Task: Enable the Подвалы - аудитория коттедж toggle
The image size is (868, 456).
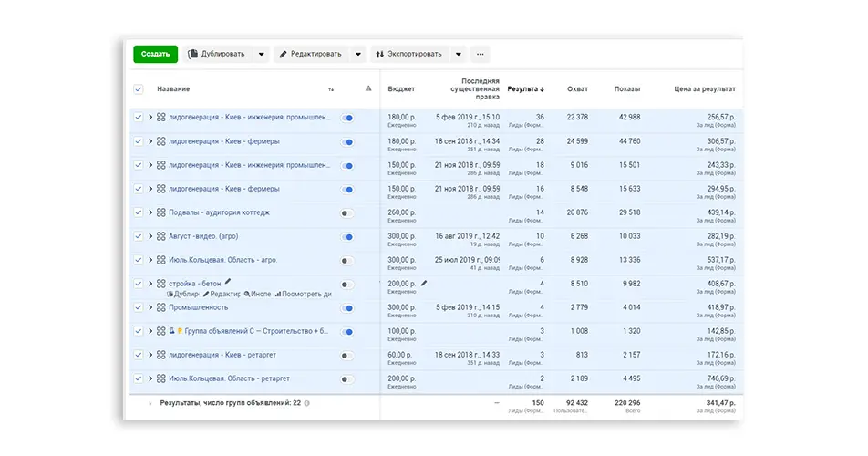Action: pyautogui.click(x=347, y=213)
